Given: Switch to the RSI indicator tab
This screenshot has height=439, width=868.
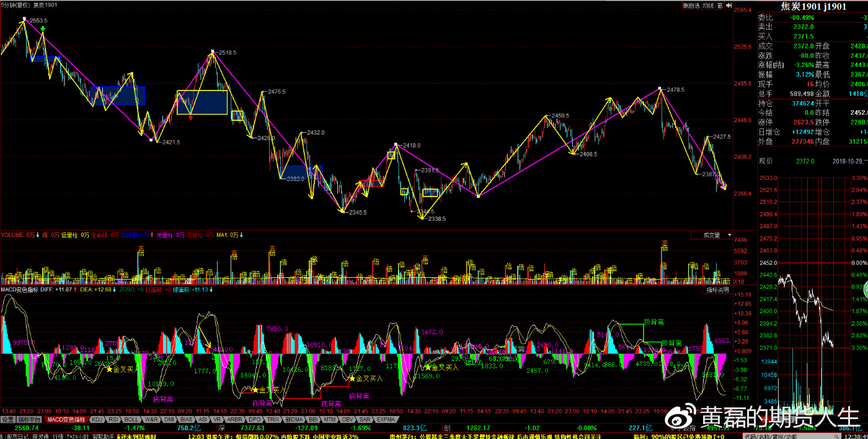Looking at the screenshot, I should coord(113,419).
